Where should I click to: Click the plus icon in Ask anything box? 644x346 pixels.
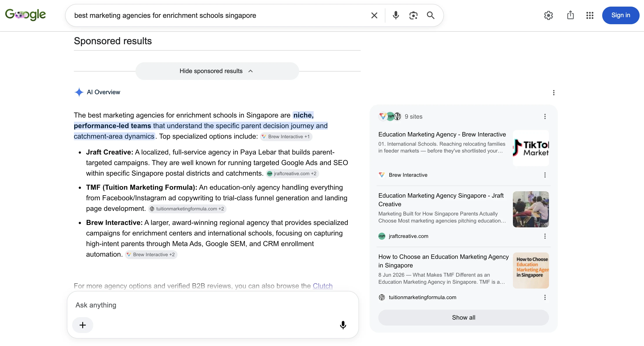(83, 325)
